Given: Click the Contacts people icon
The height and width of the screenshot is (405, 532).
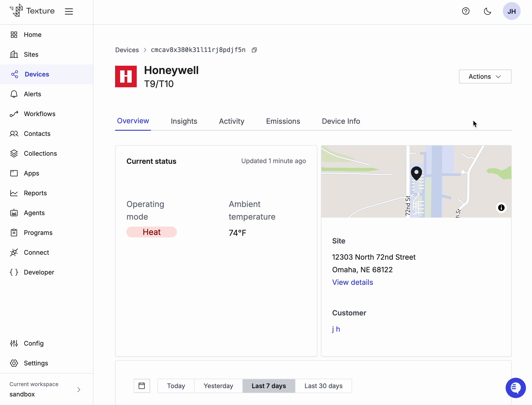Looking at the screenshot, I should pyautogui.click(x=14, y=134).
